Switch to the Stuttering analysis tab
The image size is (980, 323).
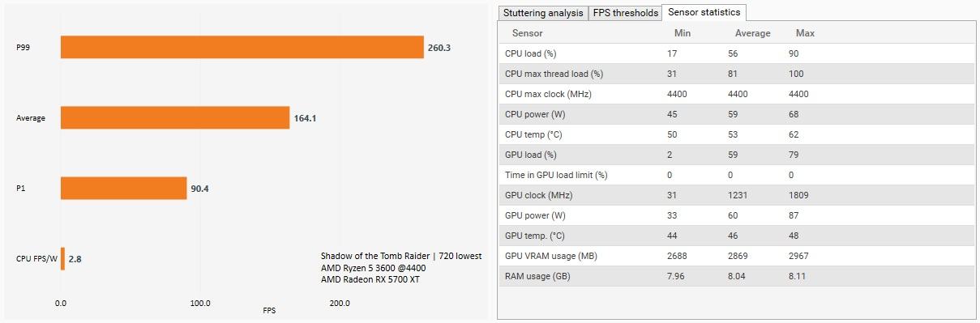[542, 13]
